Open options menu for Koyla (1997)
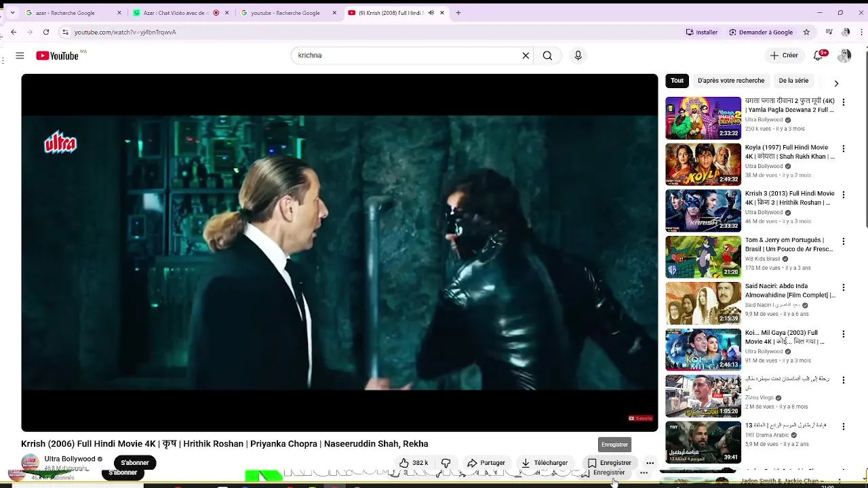The height and width of the screenshot is (488, 868). (844, 148)
